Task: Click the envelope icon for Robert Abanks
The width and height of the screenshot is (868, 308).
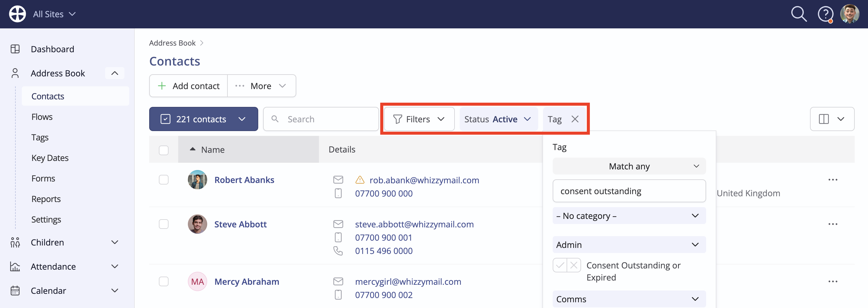Action: pyautogui.click(x=338, y=180)
